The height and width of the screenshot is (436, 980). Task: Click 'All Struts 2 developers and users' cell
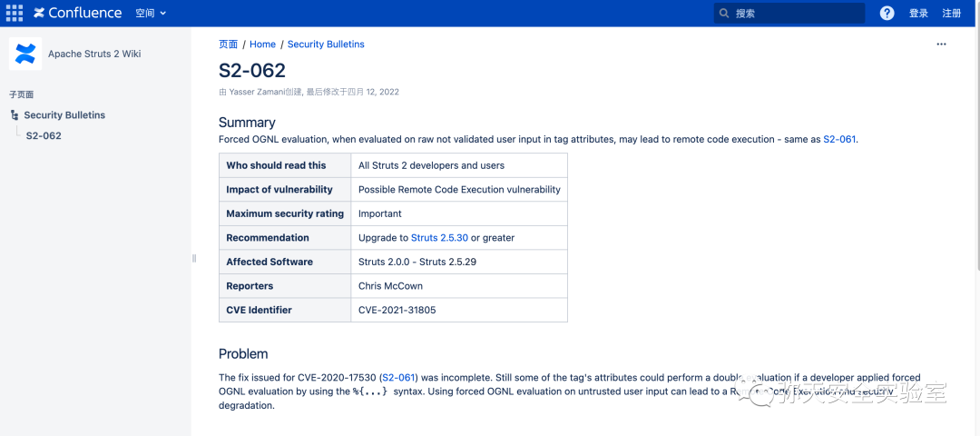[x=459, y=165]
